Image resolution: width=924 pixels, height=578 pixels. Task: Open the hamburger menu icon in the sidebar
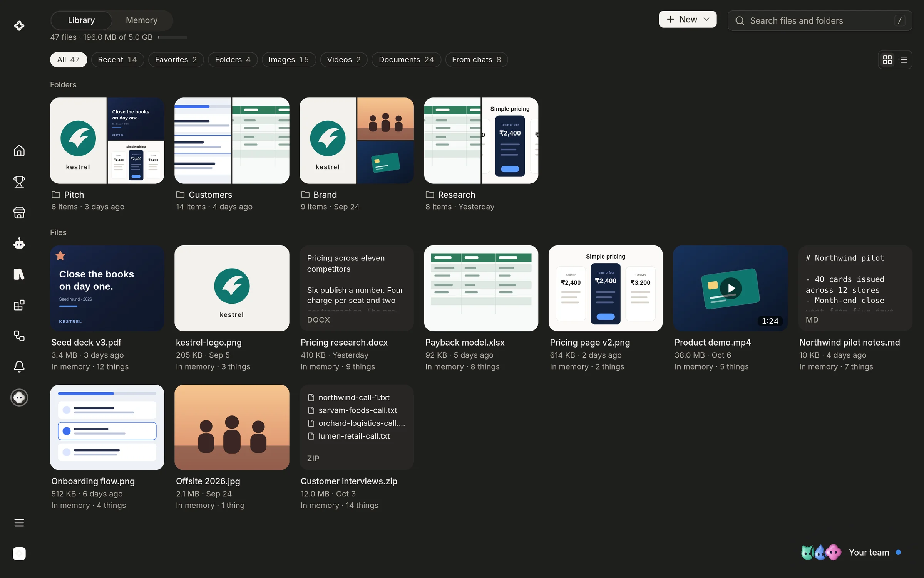[x=19, y=523]
